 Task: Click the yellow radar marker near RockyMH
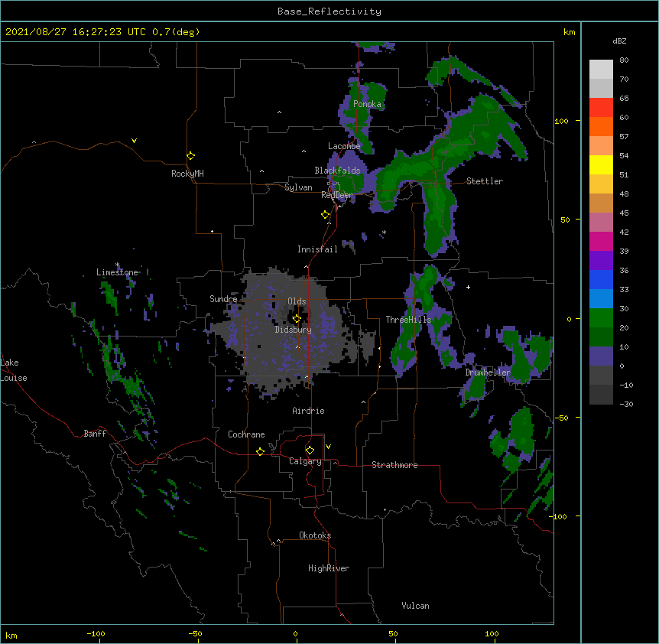(x=190, y=156)
